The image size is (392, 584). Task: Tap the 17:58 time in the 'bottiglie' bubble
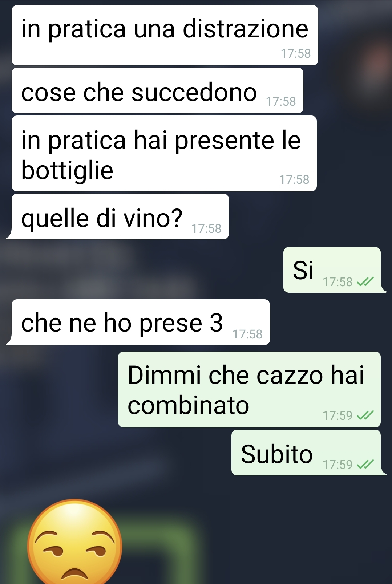coord(294,179)
